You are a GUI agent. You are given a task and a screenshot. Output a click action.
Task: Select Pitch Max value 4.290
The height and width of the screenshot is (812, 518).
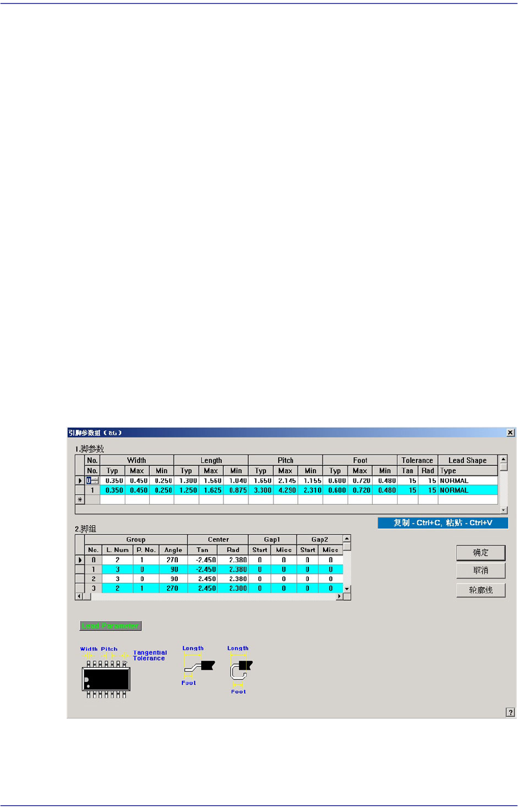(x=285, y=490)
